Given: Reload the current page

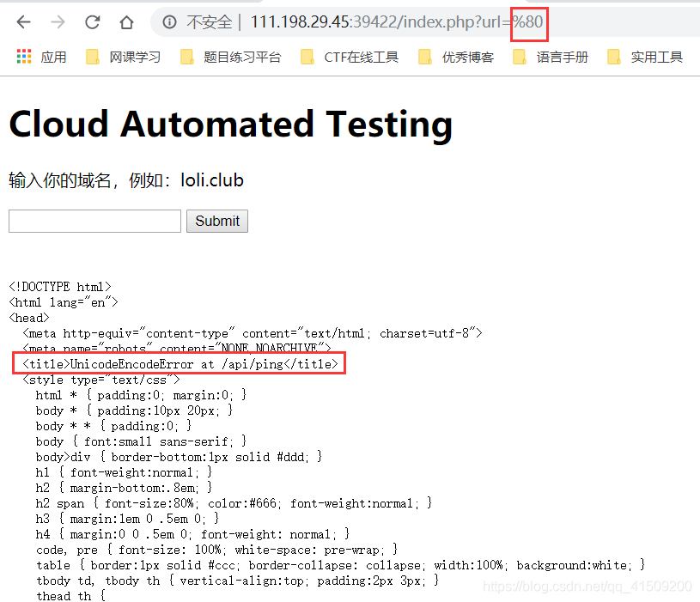Looking at the screenshot, I should [x=93, y=21].
